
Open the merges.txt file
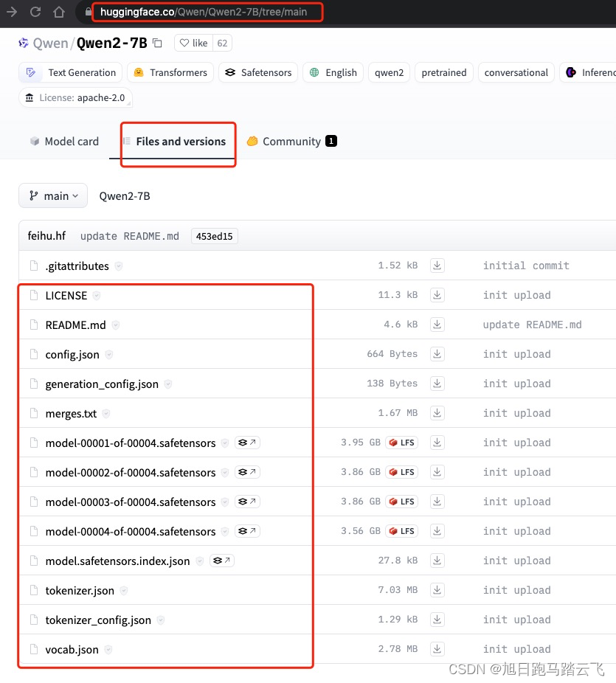(x=71, y=413)
